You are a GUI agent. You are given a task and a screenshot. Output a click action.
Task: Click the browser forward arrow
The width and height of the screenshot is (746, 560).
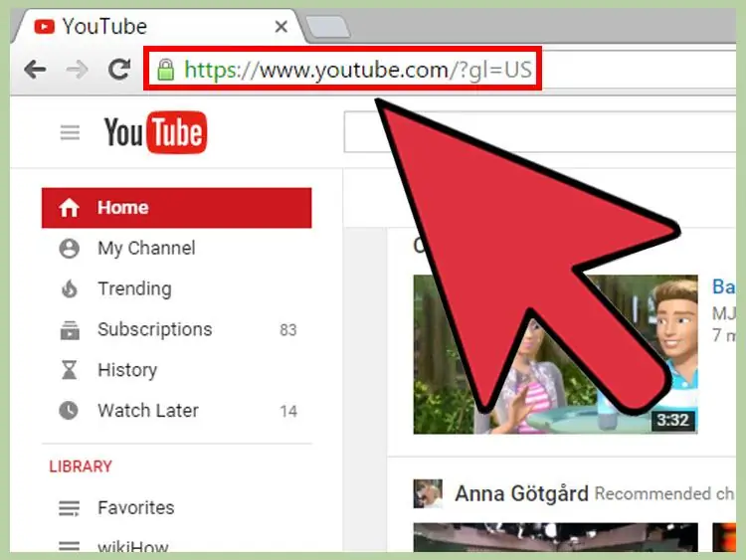77,70
